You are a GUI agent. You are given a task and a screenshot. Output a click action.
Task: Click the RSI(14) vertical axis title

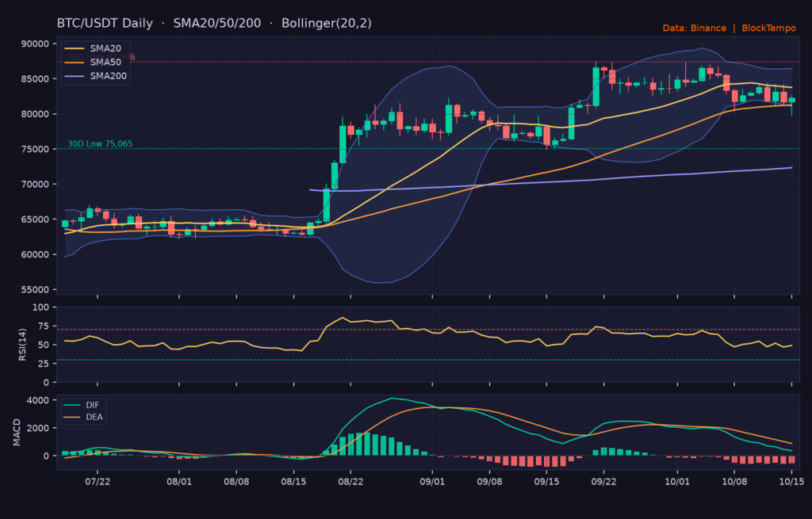(x=22, y=344)
